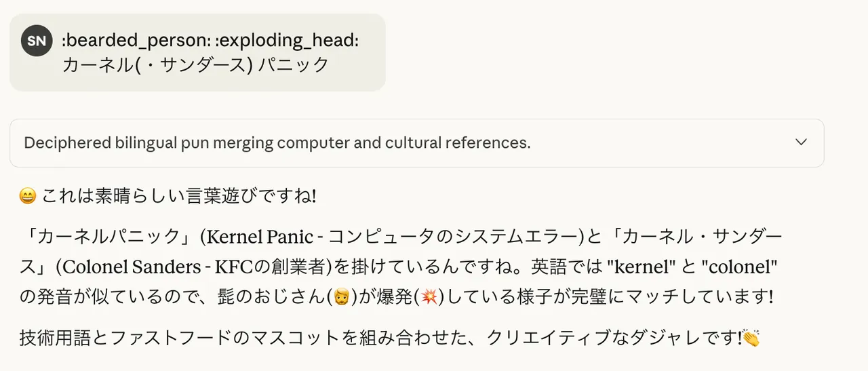Click the grinning face emoji in the reply

point(27,197)
